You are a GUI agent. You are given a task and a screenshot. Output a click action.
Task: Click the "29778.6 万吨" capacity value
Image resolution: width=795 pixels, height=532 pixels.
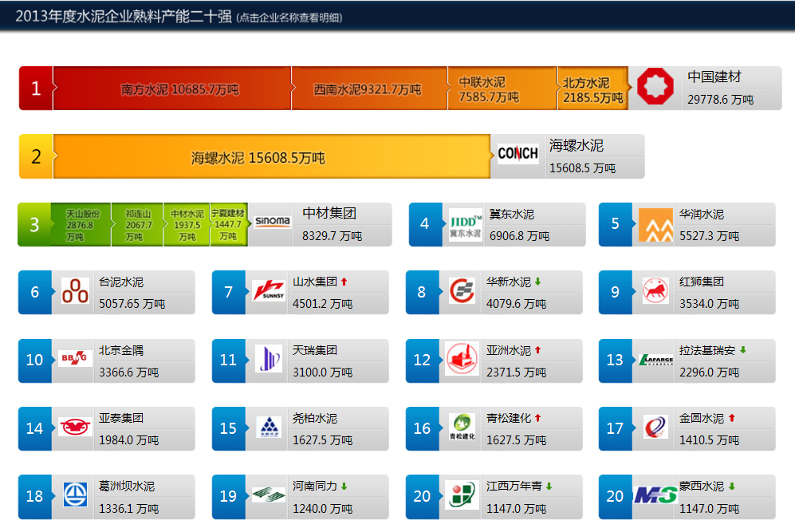721,100
